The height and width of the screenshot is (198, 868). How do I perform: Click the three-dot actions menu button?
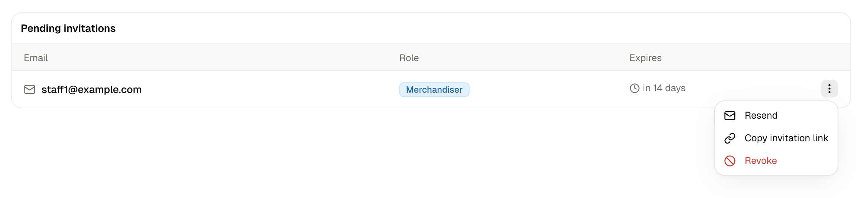point(829,89)
